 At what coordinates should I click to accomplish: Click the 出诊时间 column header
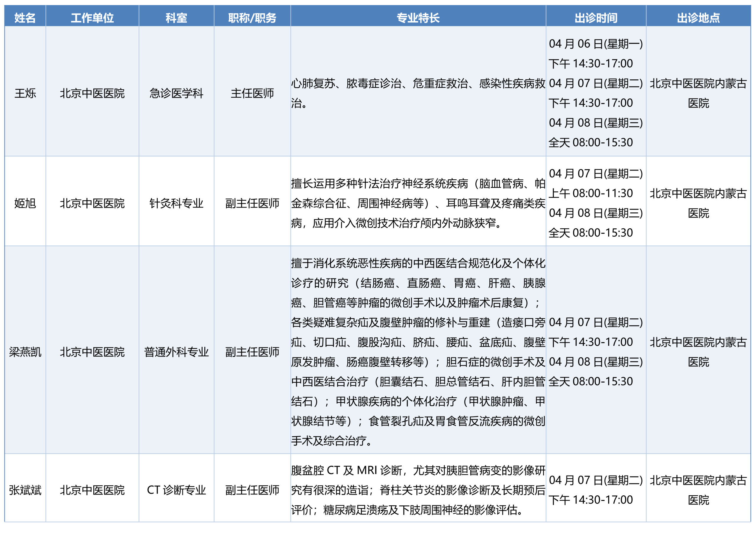tap(596, 18)
